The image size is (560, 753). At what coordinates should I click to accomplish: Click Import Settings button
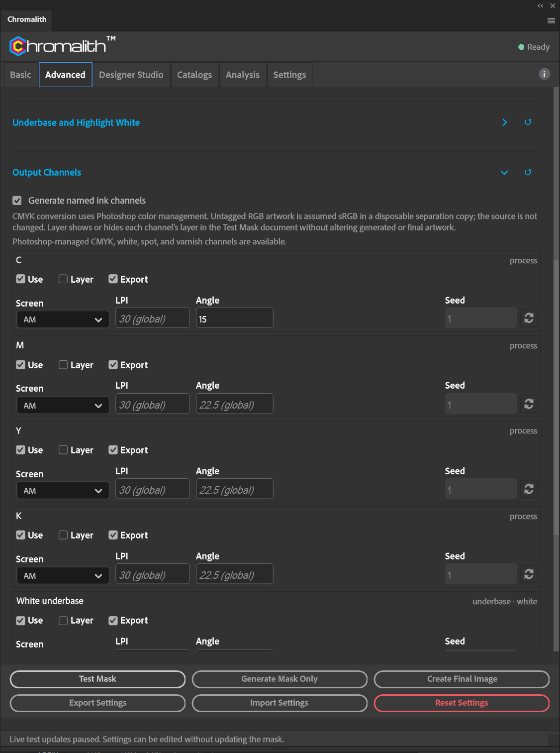click(x=280, y=703)
